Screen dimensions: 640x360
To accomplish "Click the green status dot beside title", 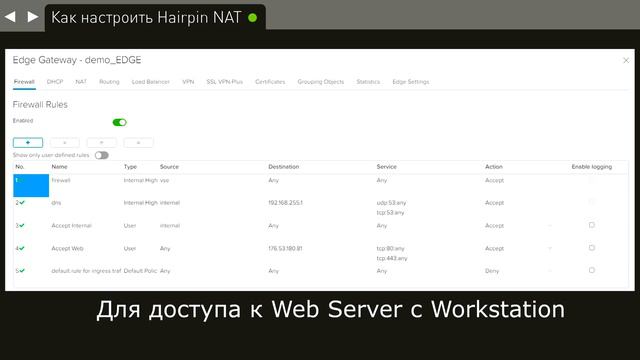I will click(253, 18).
